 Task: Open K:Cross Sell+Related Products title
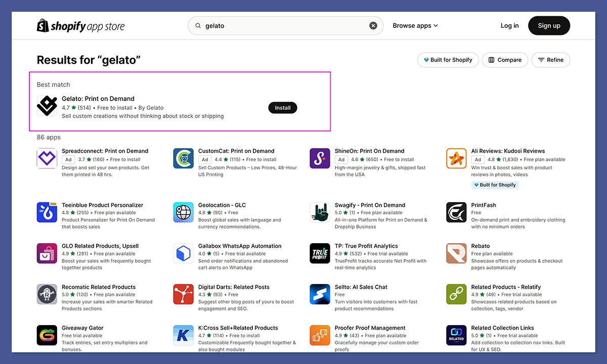(238, 328)
